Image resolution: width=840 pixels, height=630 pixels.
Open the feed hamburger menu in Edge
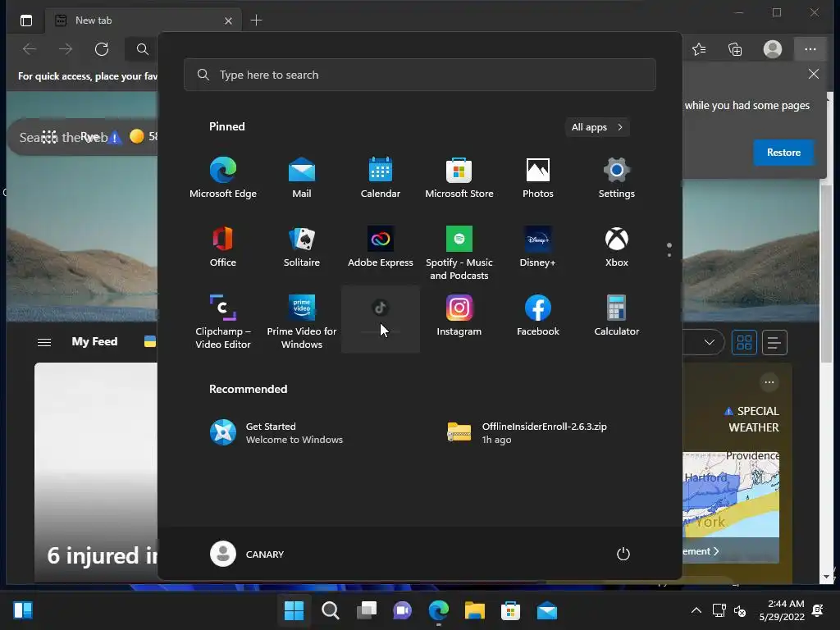click(44, 342)
